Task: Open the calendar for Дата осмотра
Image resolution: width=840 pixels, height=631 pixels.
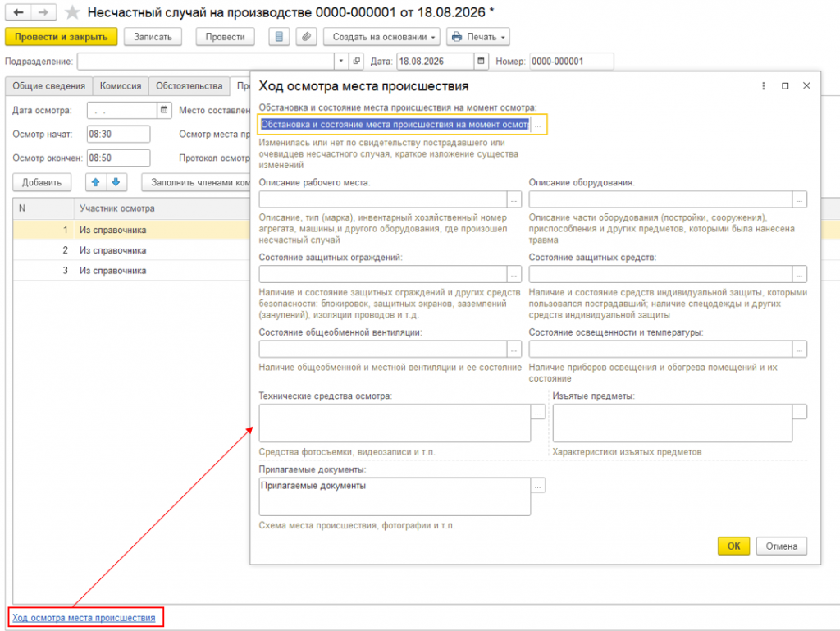Action: [x=164, y=110]
